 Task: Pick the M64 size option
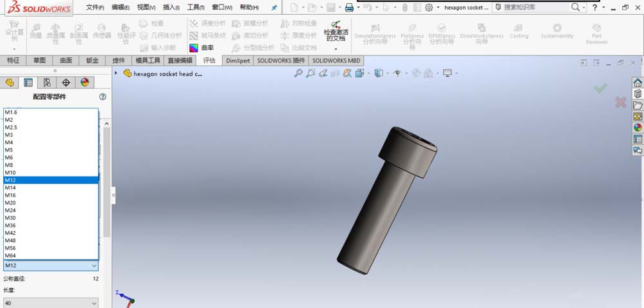pos(11,256)
